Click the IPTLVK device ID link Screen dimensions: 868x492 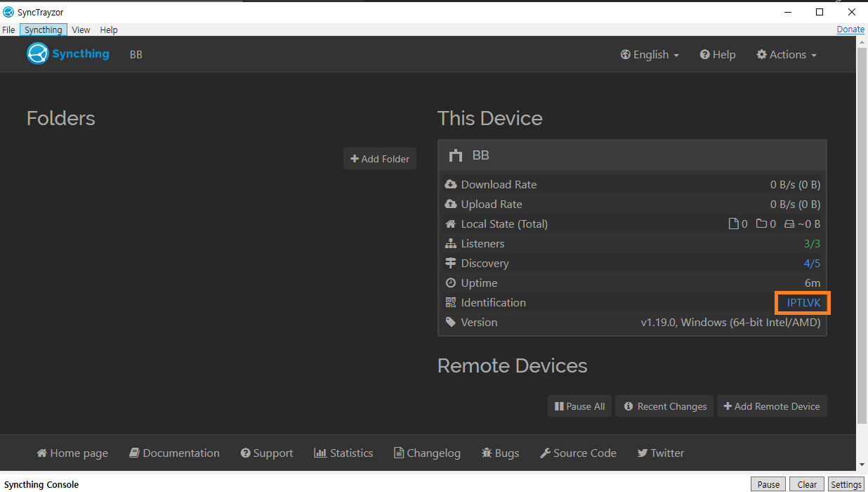(803, 303)
